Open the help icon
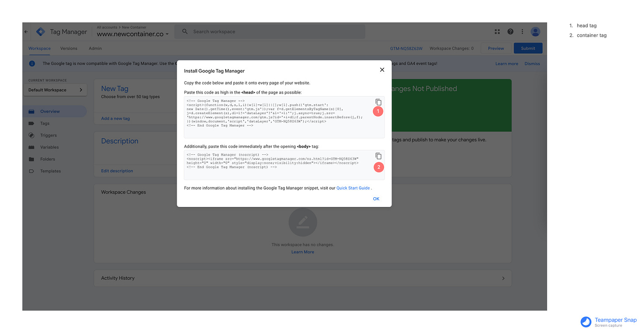Screen dimensions: 644x333 (510, 32)
